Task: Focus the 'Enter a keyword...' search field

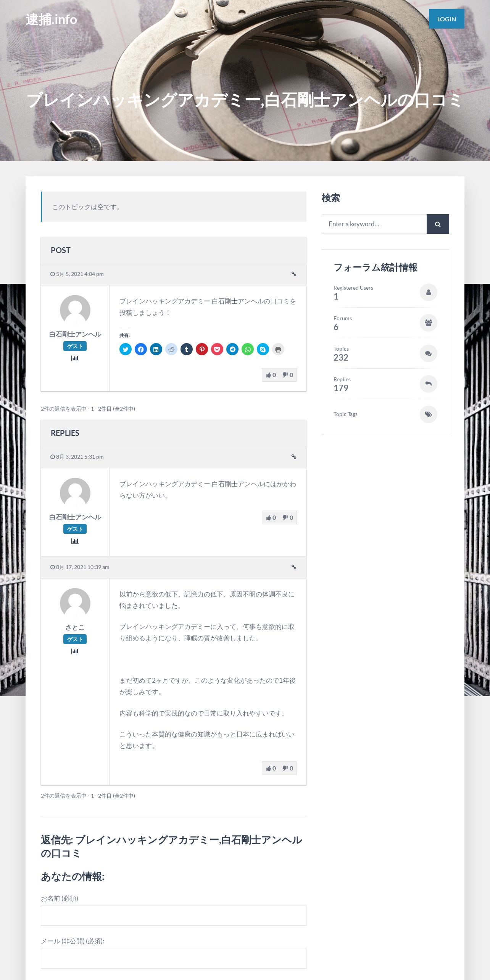Action: point(374,224)
